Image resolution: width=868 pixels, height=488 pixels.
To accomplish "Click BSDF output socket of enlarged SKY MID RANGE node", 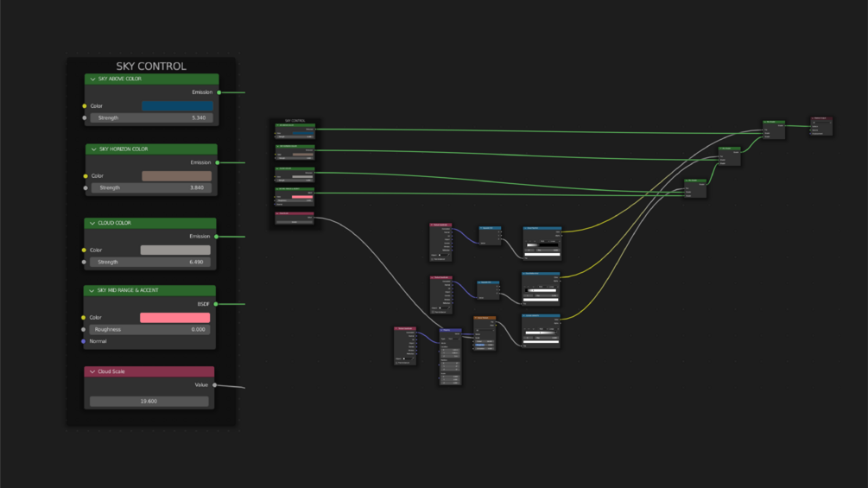I will pos(216,304).
